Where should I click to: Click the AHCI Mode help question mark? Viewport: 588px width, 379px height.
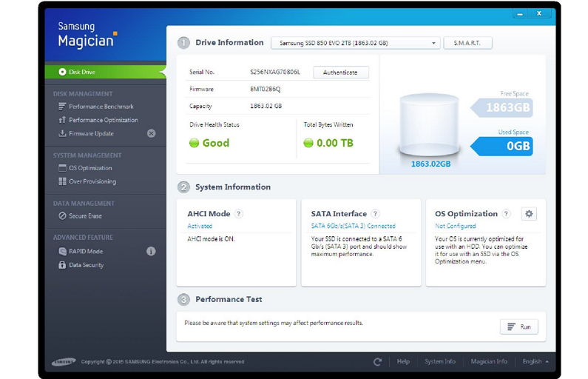pos(238,214)
